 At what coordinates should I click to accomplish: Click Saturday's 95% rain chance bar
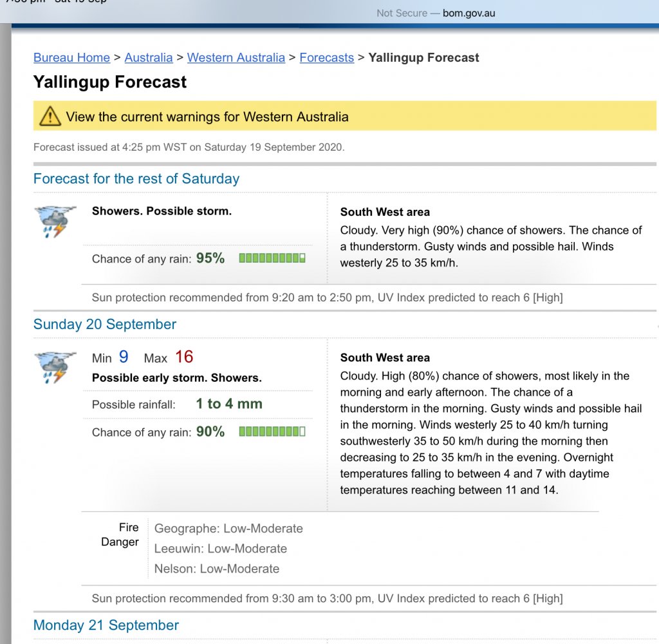pos(272,258)
